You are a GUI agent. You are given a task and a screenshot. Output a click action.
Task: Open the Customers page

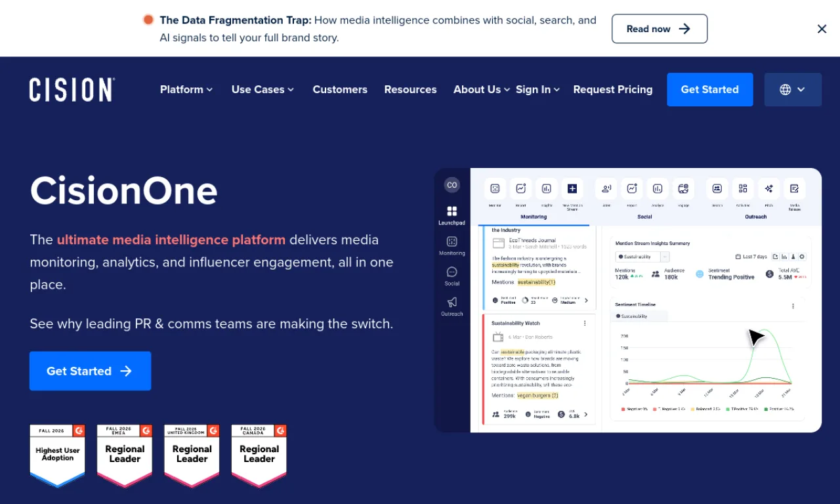click(340, 89)
